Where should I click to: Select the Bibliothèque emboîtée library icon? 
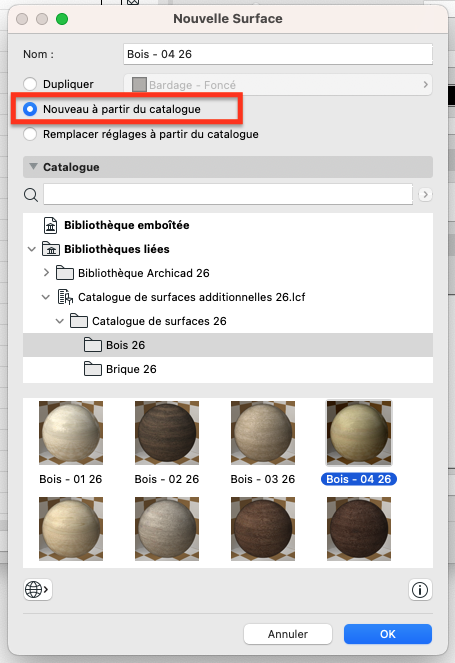click(x=51, y=225)
